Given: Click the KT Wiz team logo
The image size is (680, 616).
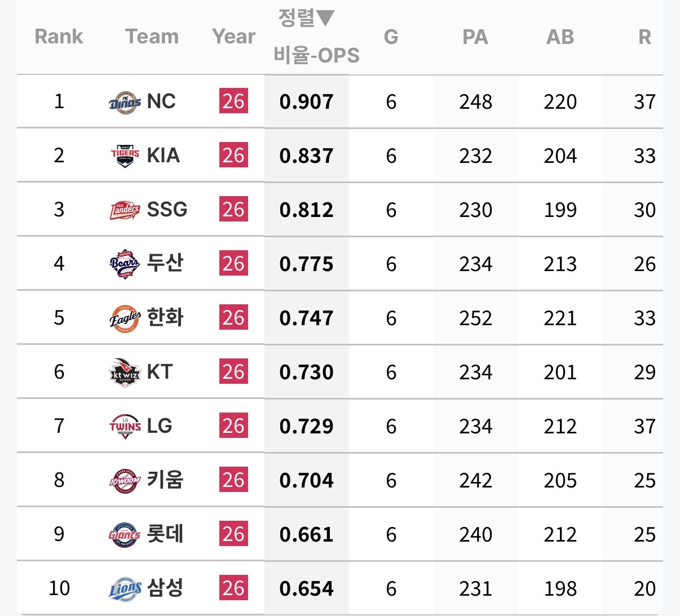Looking at the screenshot, I should pyautogui.click(x=125, y=372).
